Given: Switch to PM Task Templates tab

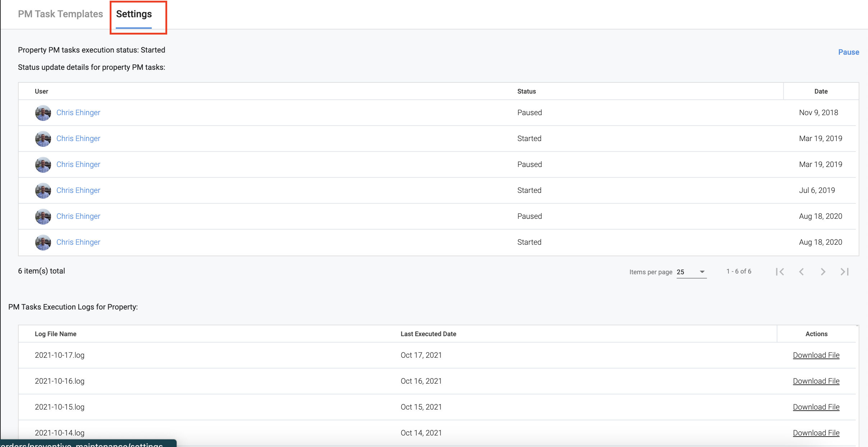Looking at the screenshot, I should (60, 14).
